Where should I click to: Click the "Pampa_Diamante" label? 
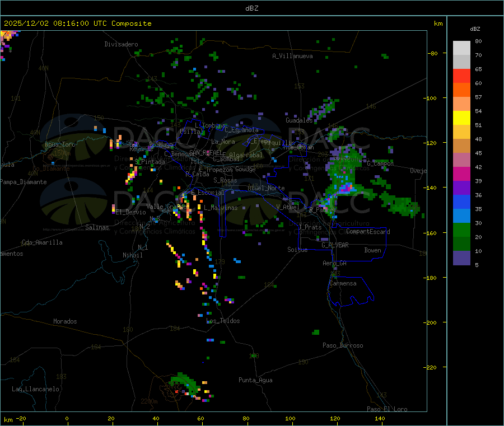click(x=24, y=182)
